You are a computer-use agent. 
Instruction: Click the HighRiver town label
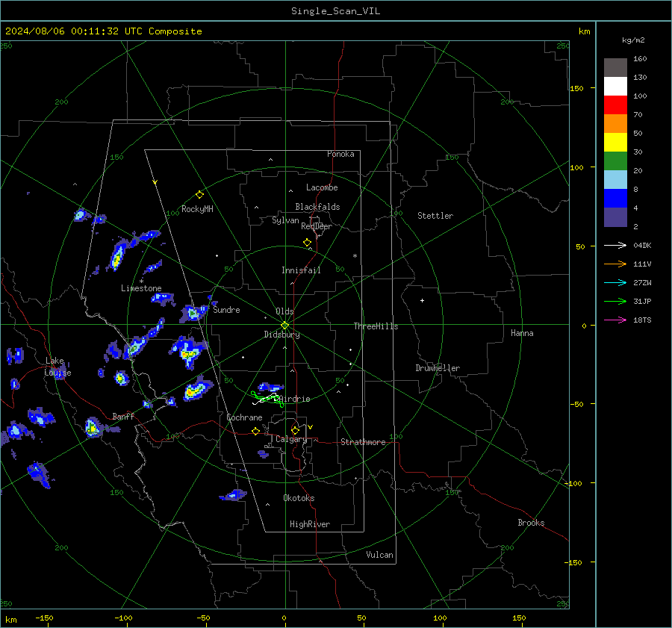coord(310,524)
